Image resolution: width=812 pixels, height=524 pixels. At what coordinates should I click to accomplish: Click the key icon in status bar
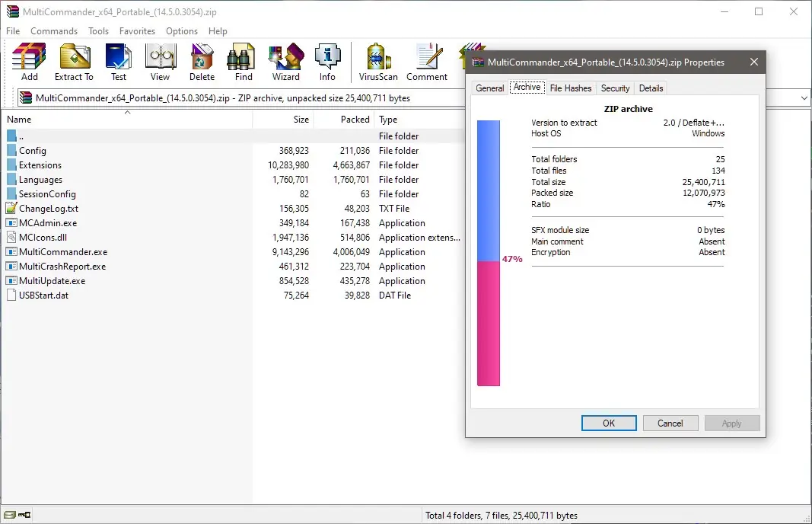pyautogui.click(x=24, y=515)
